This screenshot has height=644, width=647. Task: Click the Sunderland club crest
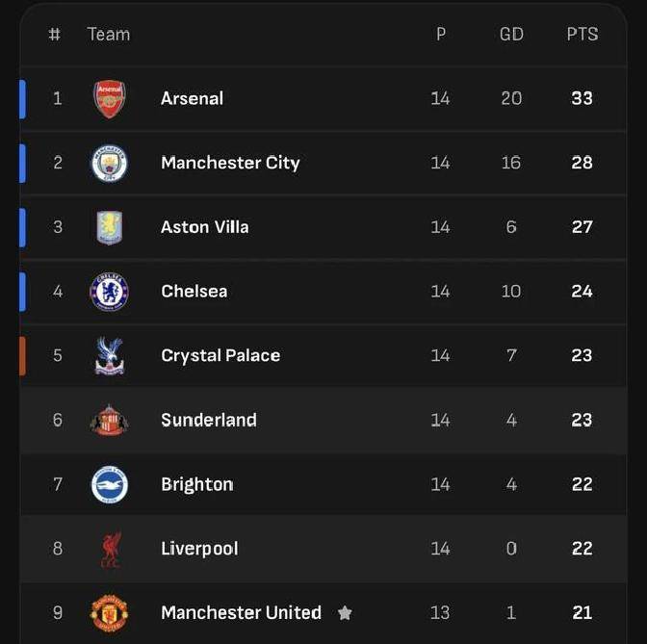[109, 421]
